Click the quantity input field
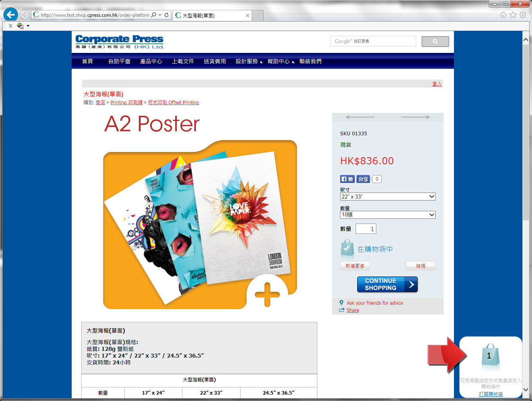This screenshot has width=532, height=401. coord(366,229)
